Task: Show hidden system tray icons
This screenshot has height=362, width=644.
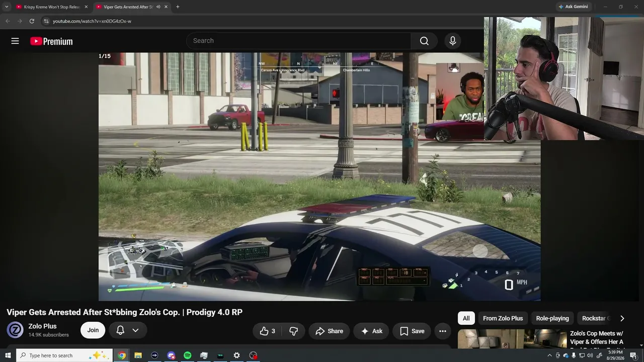Action: pos(549,355)
